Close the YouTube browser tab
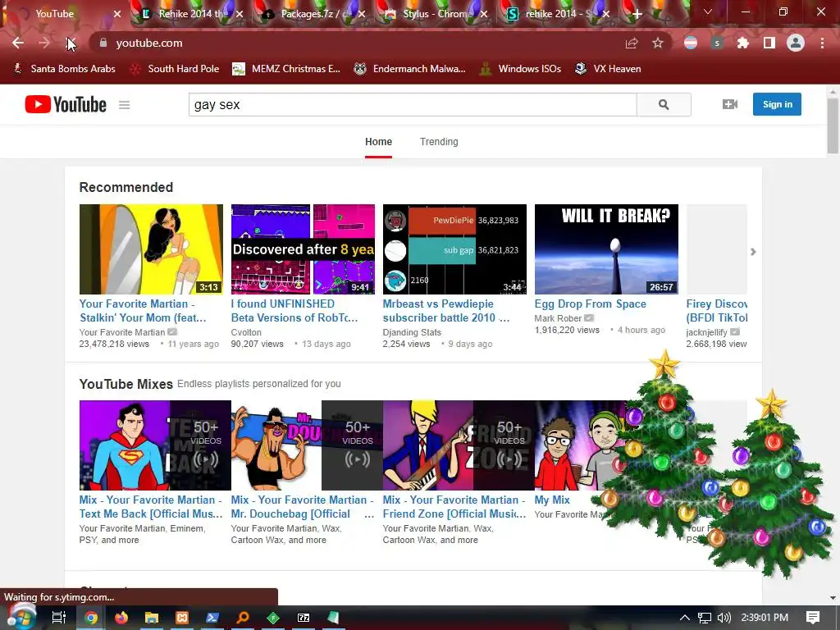The width and height of the screenshot is (840, 630). pyautogui.click(x=117, y=15)
